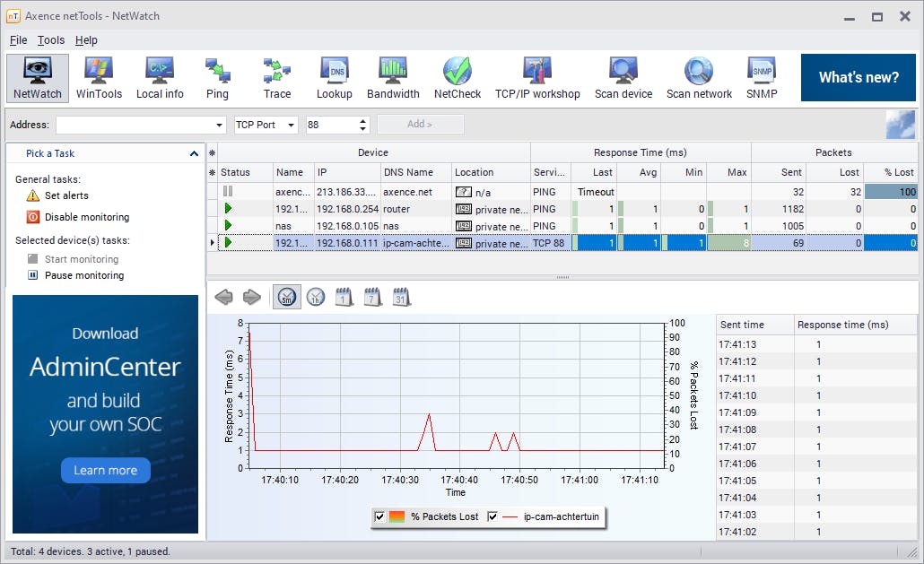Select the Ping tool icon
Screen dimensions: 924x564
click(217, 78)
